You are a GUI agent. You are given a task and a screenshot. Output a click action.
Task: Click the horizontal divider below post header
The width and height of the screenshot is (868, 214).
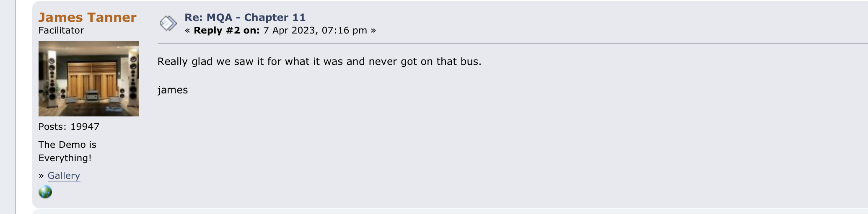point(503,43)
